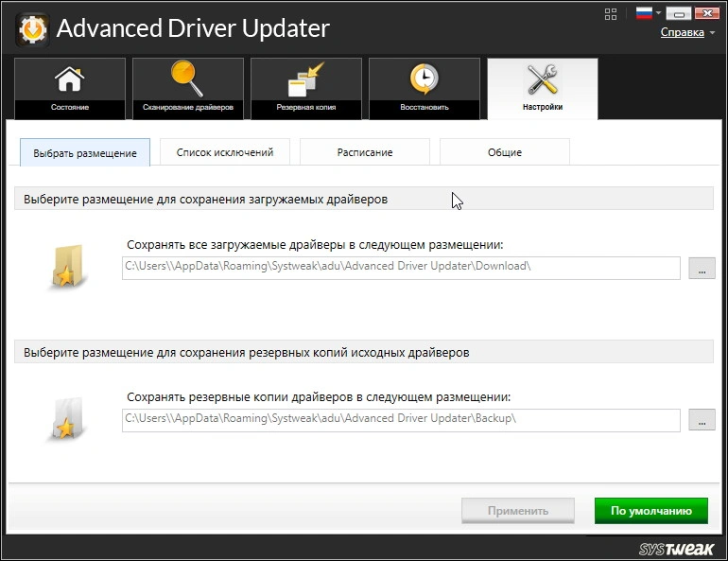728x561 pixels.
Task: Open the Состояние home tab
Action: click(70, 88)
